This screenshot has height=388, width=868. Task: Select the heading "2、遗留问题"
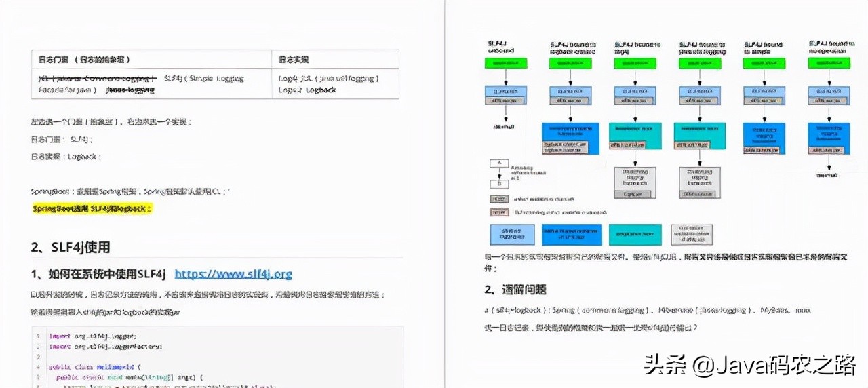tap(515, 290)
